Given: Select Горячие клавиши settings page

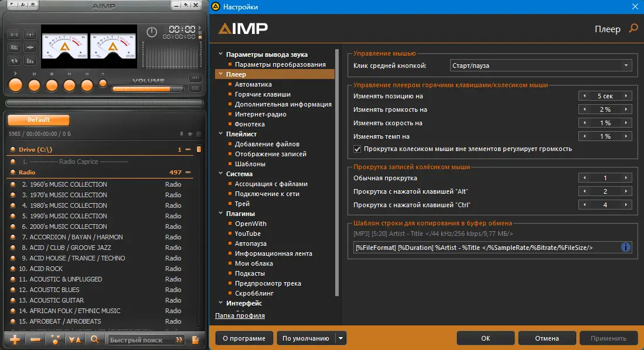Looking at the screenshot, I should point(264,94).
